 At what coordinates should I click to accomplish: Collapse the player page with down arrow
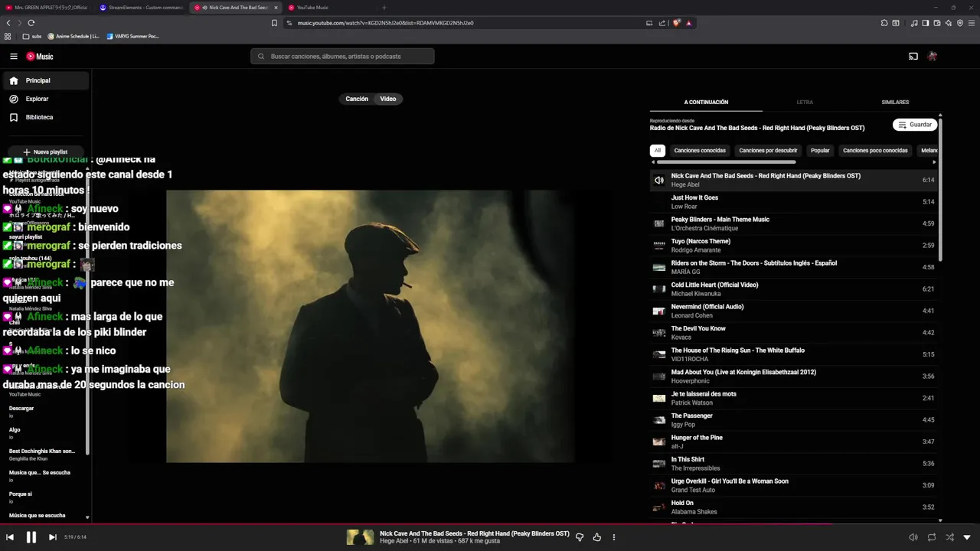tap(967, 537)
